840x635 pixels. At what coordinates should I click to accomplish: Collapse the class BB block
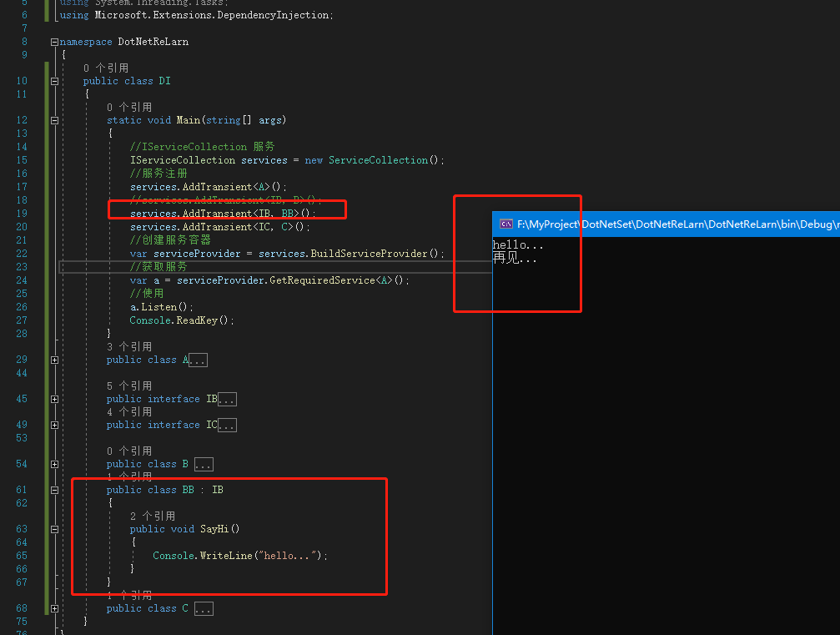(54, 490)
